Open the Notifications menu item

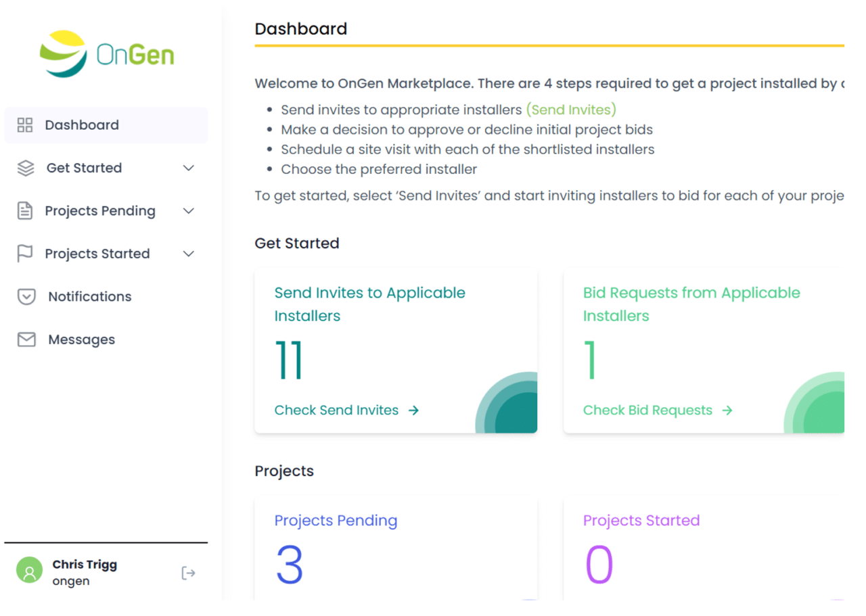tap(89, 297)
